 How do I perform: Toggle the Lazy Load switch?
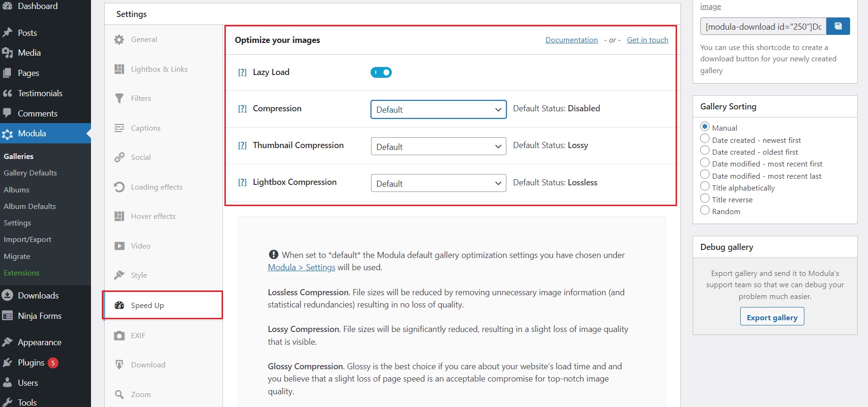coord(381,72)
